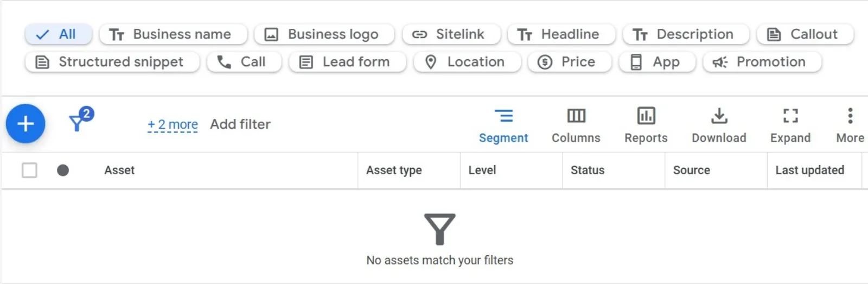Sort by Asset column header
868x284 pixels.
tap(119, 171)
